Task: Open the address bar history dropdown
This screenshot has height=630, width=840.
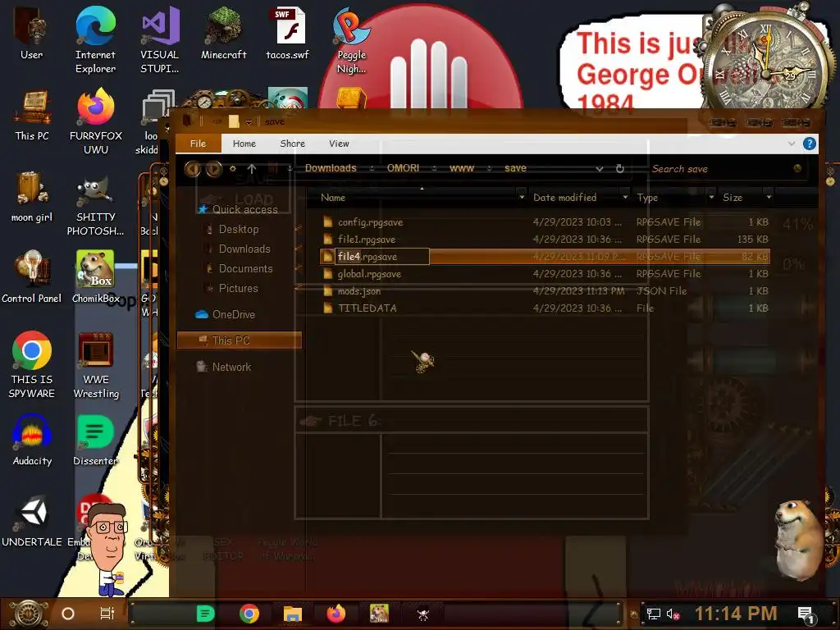Action: (600, 169)
